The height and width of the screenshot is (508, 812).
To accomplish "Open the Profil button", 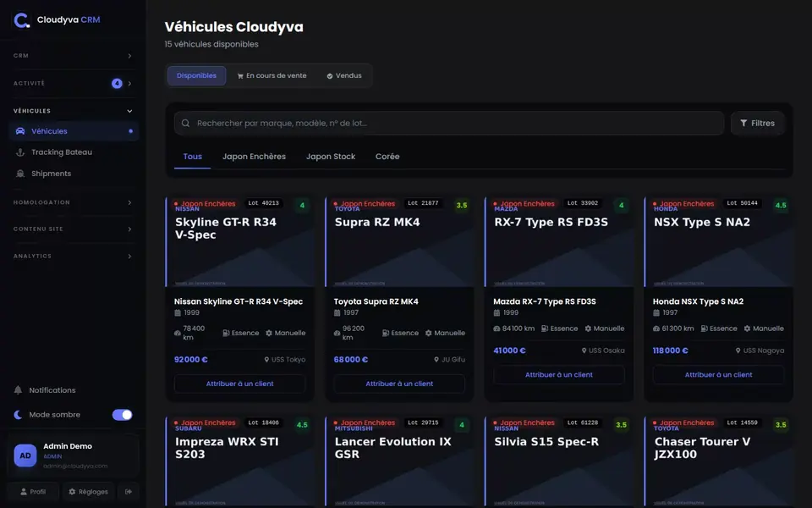I will pos(33,491).
